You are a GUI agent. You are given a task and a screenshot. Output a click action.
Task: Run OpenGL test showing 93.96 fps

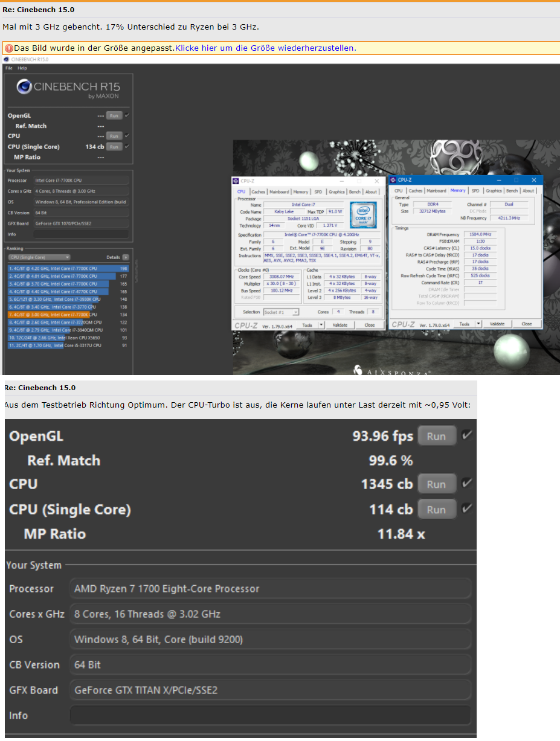pos(436,436)
